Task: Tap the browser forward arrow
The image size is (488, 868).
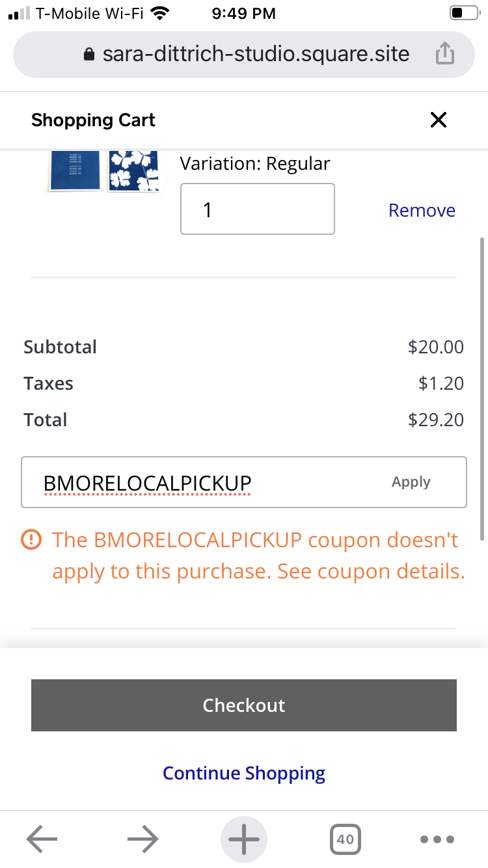Action: (142, 839)
